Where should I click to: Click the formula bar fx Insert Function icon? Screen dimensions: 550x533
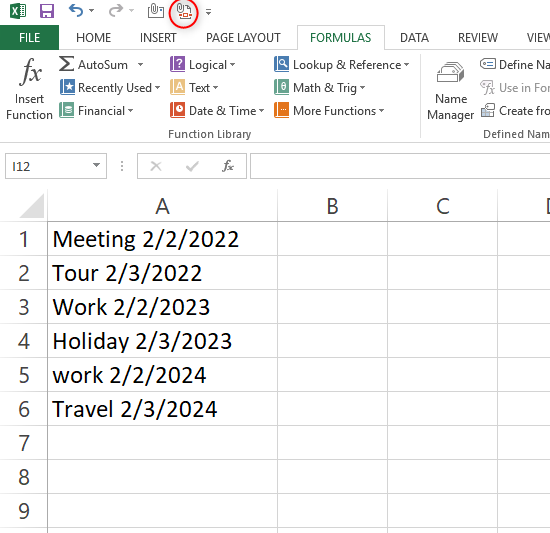click(228, 166)
